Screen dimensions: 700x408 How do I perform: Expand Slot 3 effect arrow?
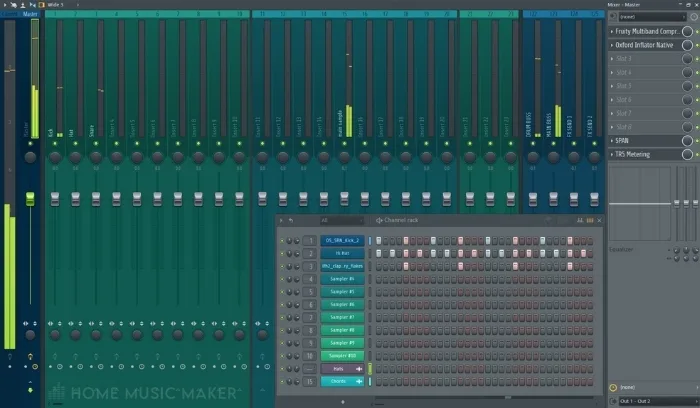pyautogui.click(x=612, y=59)
